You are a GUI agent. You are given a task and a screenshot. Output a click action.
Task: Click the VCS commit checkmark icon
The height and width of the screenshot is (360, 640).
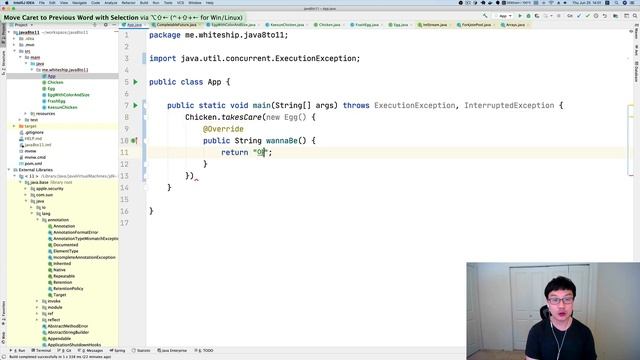click(x=587, y=16)
